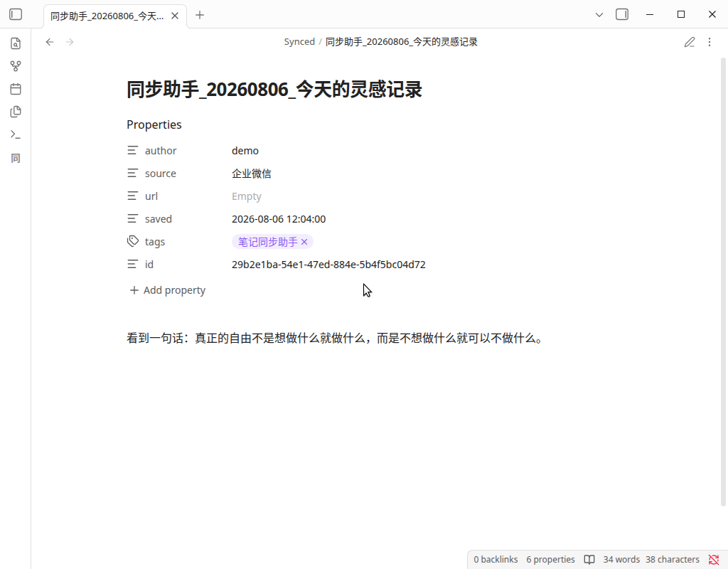Maximize the Obsidian window

point(681,14)
